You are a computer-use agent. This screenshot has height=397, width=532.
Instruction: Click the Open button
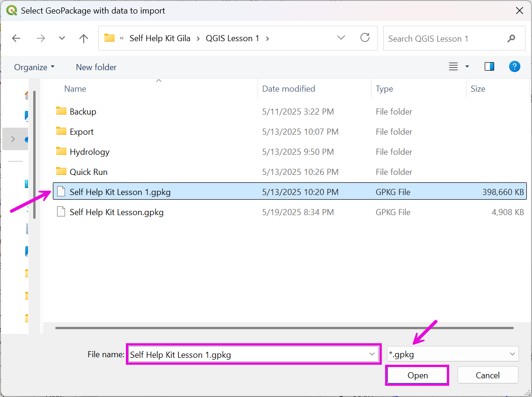click(417, 375)
